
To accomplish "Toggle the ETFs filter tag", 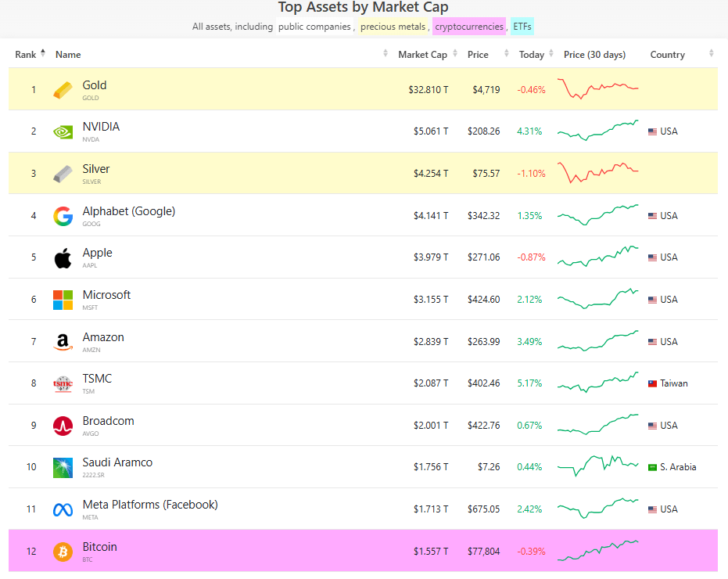I will coord(522,27).
